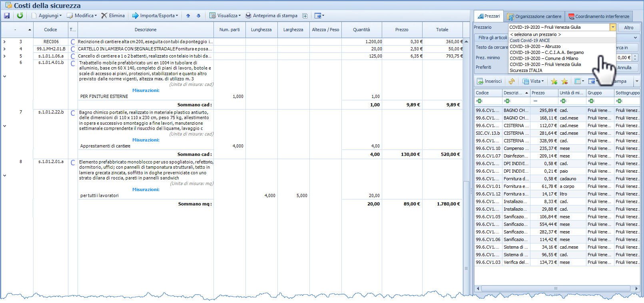Switch to the Organizzazione cantiere tab
644x303 pixels.
[x=534, y=16]
